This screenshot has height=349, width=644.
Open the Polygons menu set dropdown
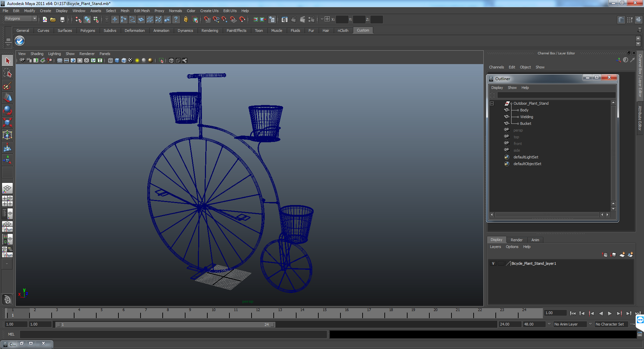tap(20, 19)
